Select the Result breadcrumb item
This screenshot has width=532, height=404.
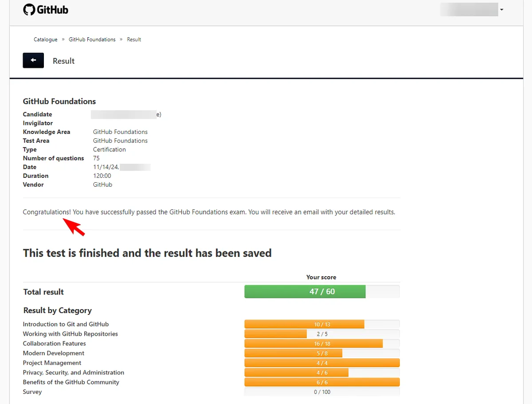coord(134,39)
